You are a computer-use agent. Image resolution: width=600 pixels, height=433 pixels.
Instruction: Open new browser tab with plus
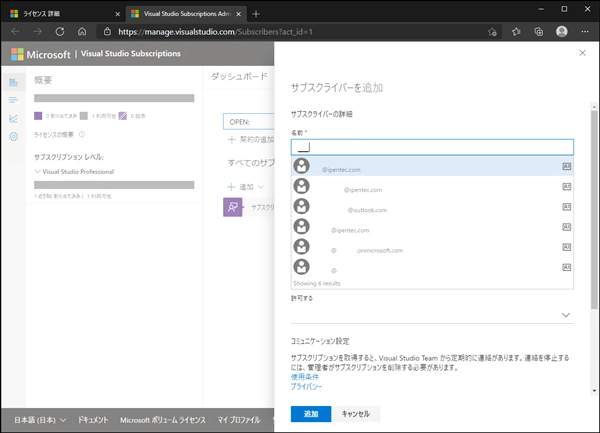point(256,14)
